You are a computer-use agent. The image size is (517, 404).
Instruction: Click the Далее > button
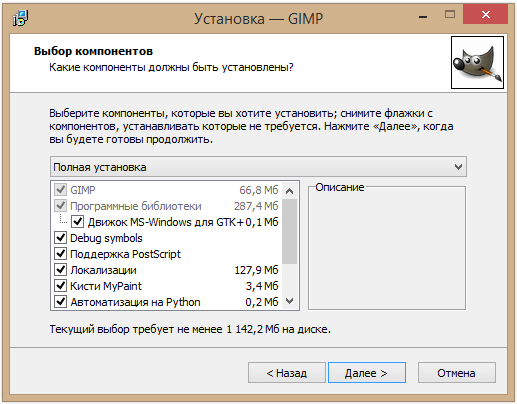(x=367, y=373)
